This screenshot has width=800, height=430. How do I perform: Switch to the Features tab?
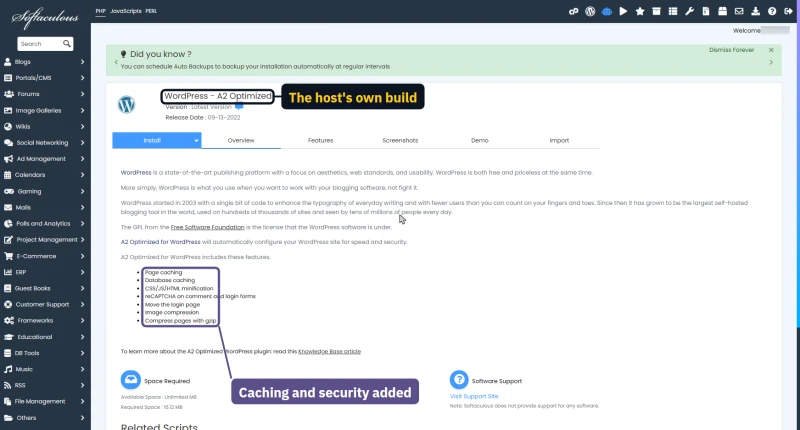point(320,140)
